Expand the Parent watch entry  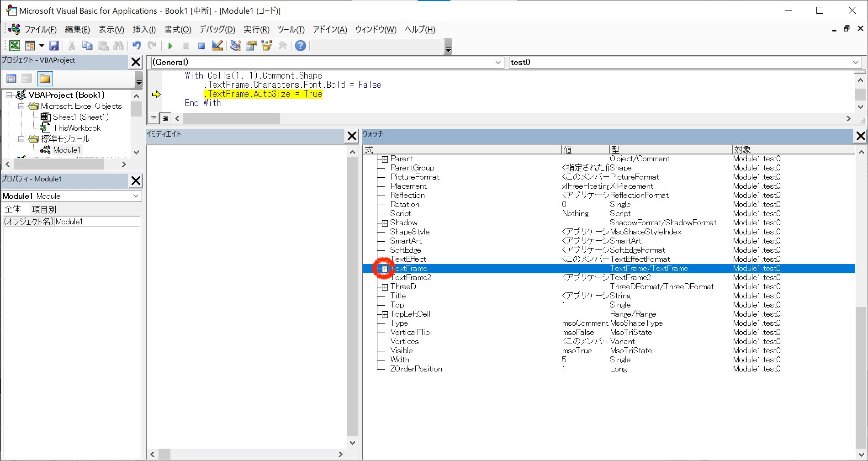[x=385, y=159]
